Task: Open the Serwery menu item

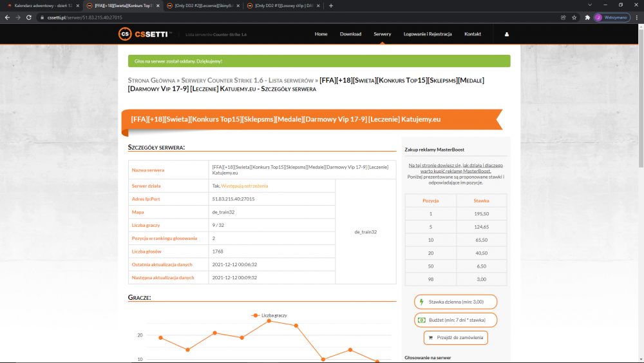Action: tap(383, 34)
